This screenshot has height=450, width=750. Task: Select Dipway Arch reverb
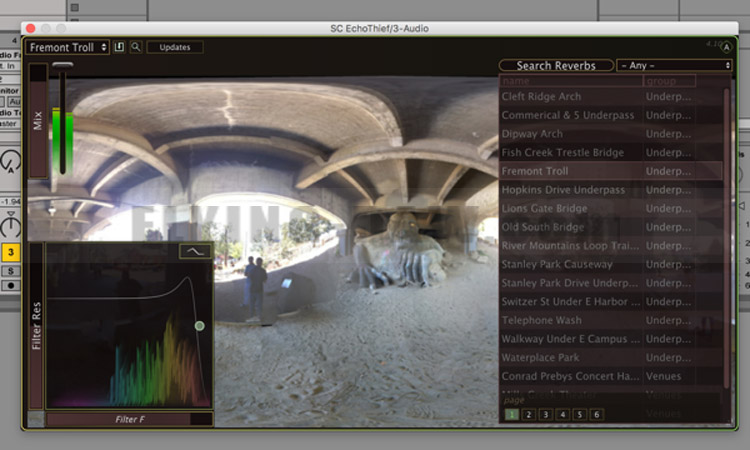coord(611,134)
